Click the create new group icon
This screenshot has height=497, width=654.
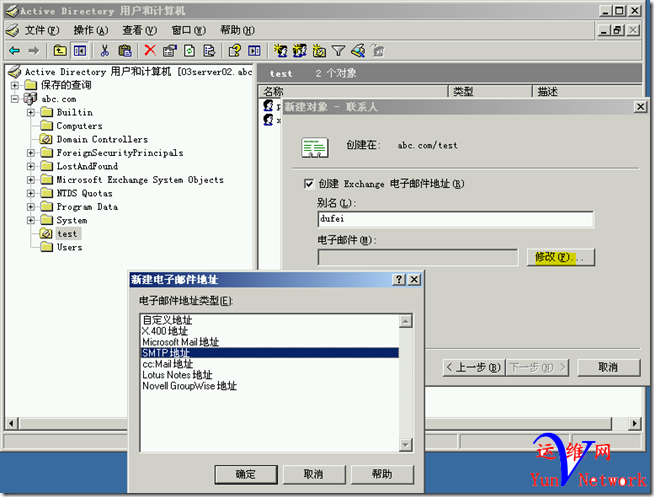point(299,51)
